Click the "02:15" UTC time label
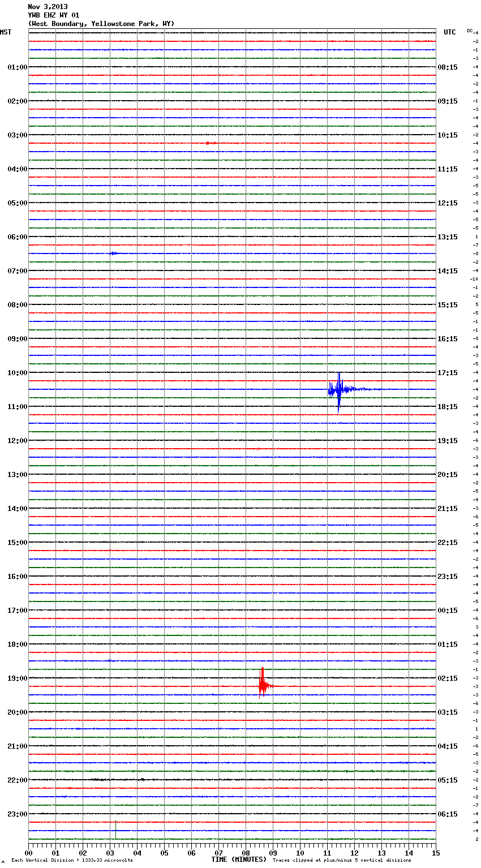 tap(448, 678)
